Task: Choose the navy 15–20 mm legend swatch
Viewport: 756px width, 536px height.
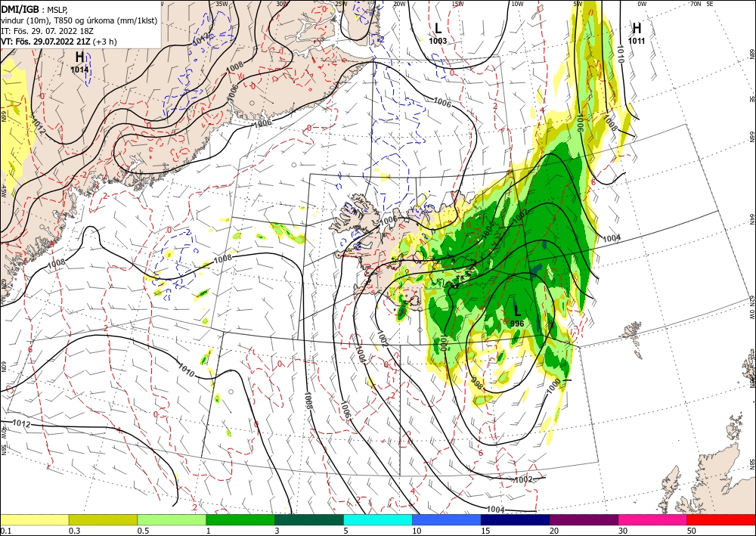Action: (x=516, y=519)
